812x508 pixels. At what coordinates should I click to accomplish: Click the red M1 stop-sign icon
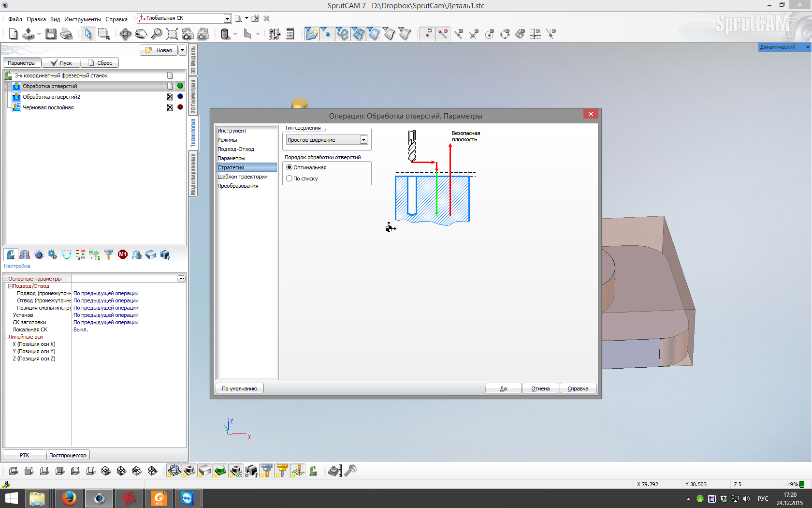click(123, 254)
